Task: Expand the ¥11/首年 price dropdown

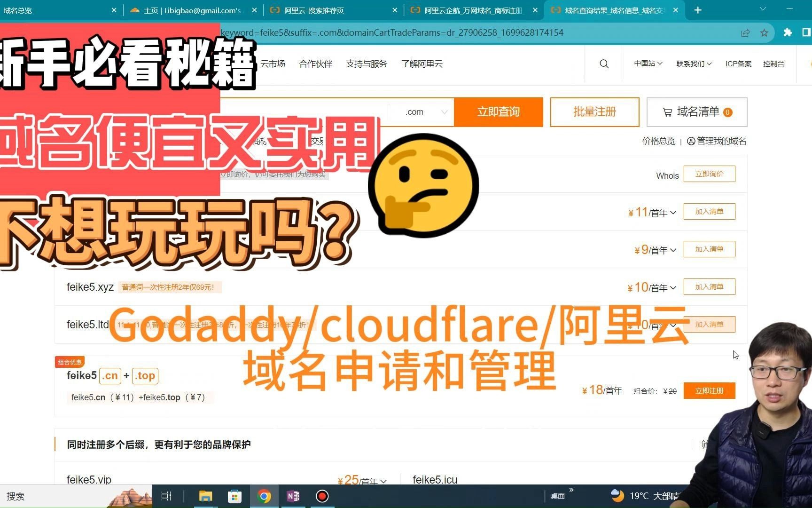Action: [x=672, y=212]
